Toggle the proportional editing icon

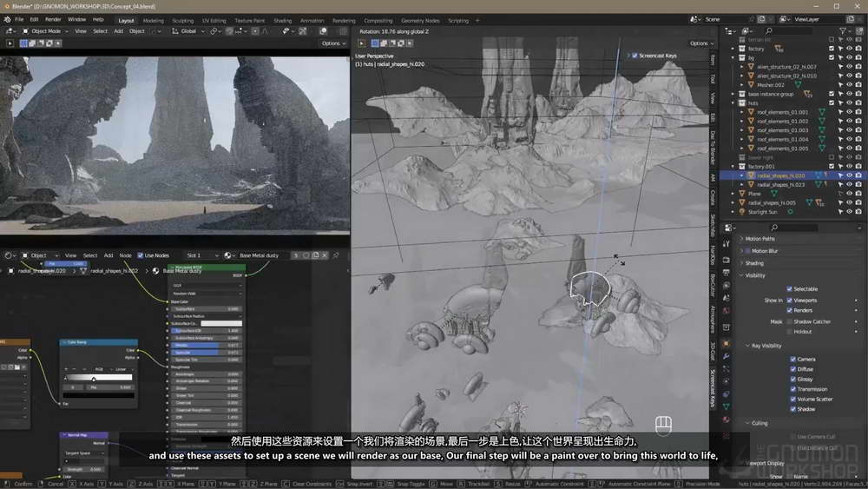(255, 31)
